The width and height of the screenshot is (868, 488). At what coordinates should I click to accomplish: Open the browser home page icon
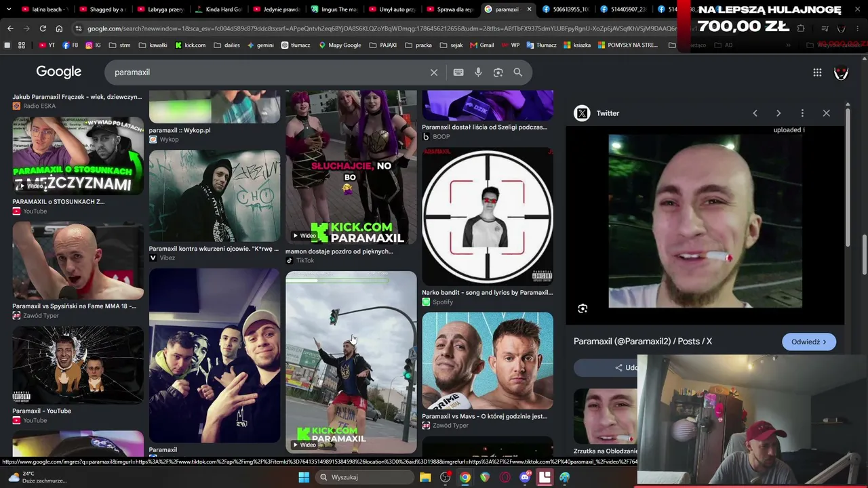tap(59, 28)
